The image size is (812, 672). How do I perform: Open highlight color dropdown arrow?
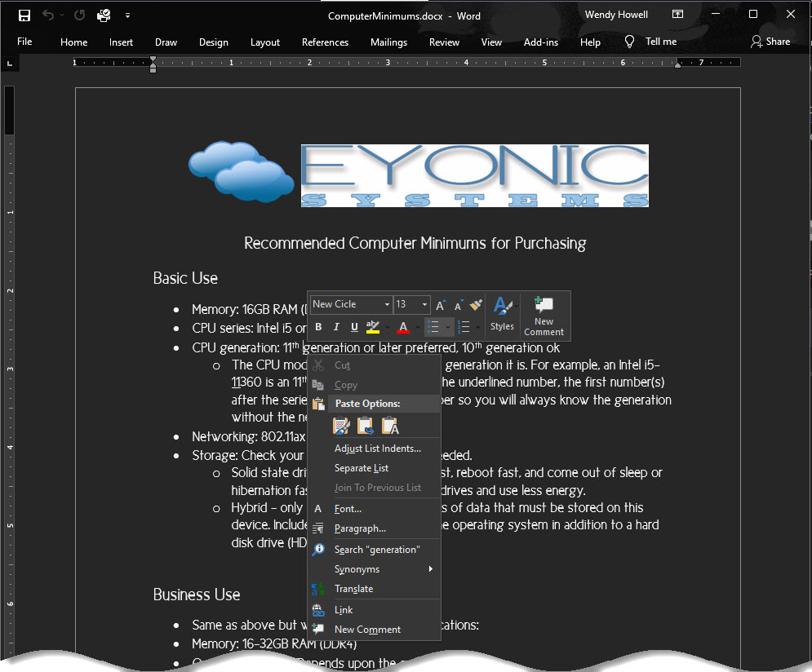point(387,327)
